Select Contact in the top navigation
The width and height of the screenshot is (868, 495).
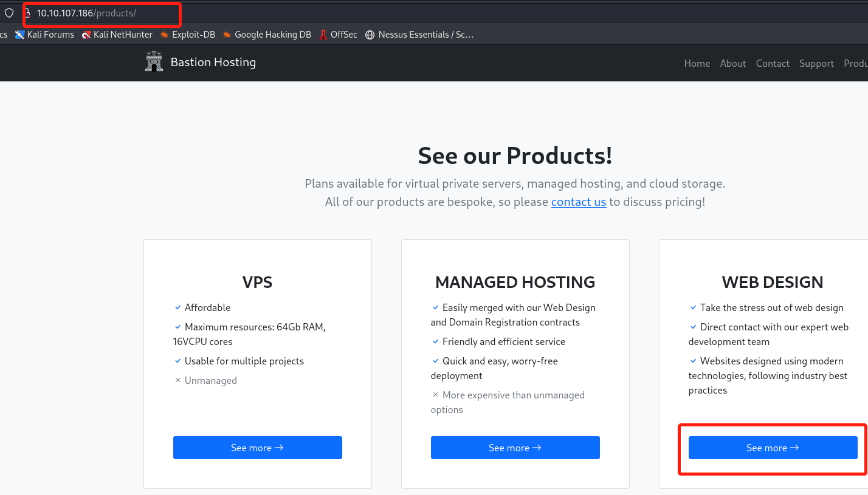coord(773,63)
